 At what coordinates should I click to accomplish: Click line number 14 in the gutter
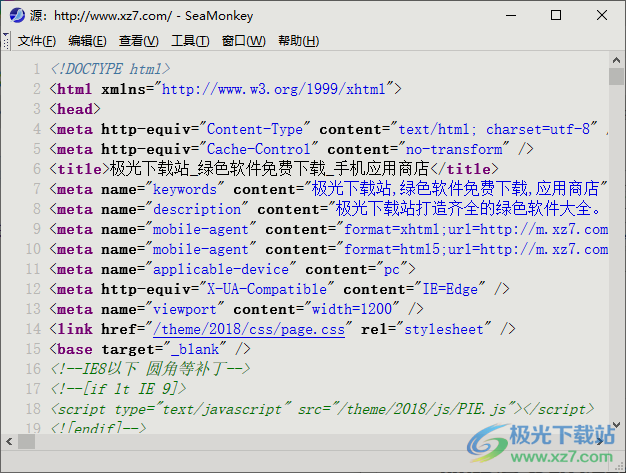pyautogui.click(x=33, y=329)
